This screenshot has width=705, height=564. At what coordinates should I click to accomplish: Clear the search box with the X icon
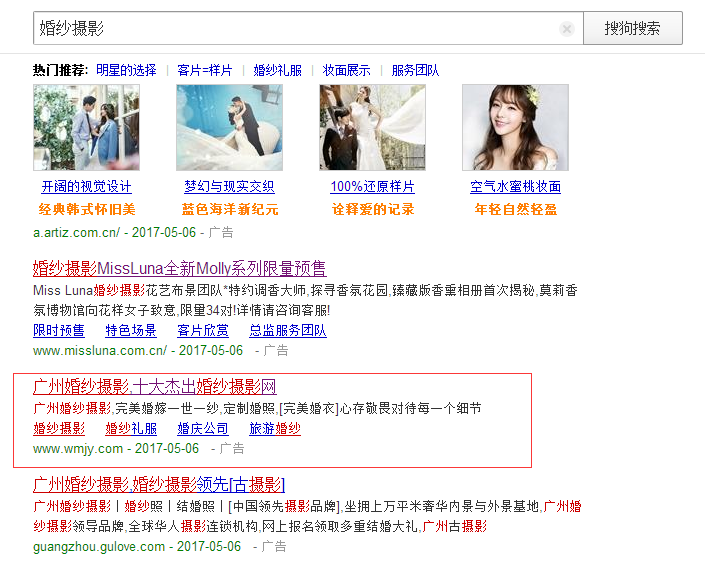coord(567,29)
